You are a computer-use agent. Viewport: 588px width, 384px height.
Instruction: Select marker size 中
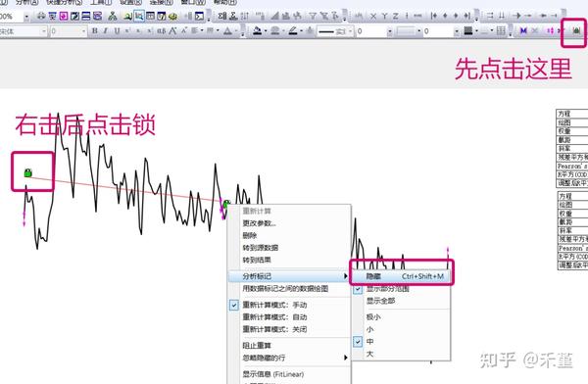point(369,342)
